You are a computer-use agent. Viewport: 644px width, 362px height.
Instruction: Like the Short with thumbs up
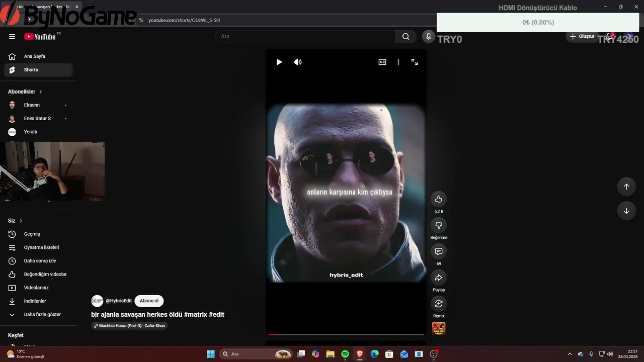click(x=439, y=199)
